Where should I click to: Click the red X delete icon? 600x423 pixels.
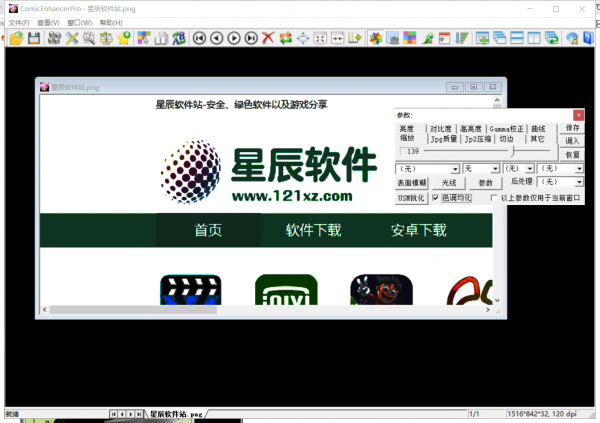[x=268, y=39]
